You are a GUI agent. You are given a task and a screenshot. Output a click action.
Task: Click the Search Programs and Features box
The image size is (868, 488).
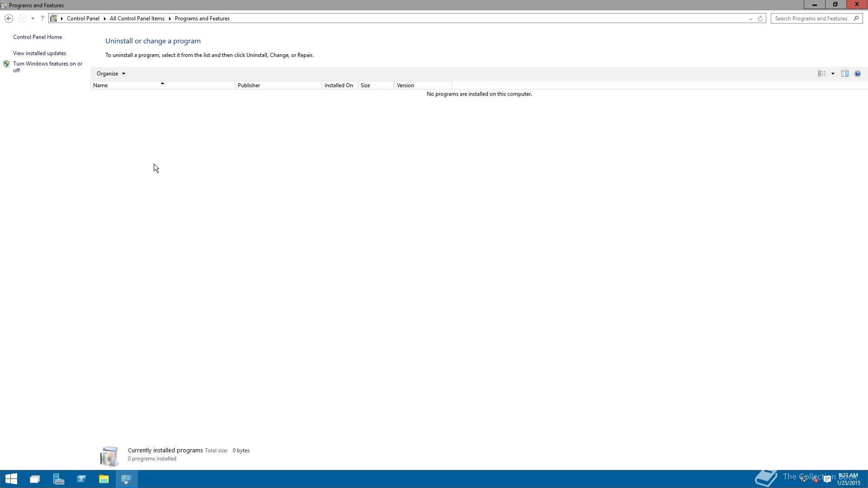coord(811,19)
